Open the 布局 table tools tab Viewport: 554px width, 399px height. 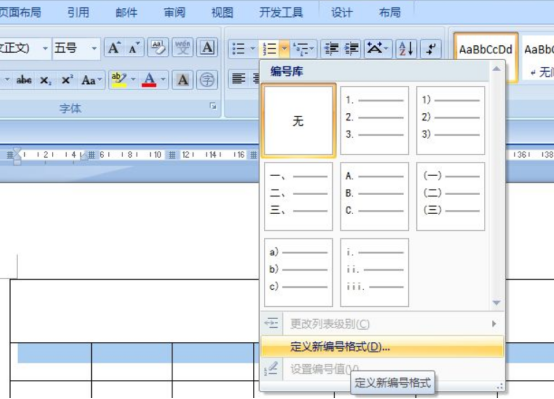coord(390,12)
